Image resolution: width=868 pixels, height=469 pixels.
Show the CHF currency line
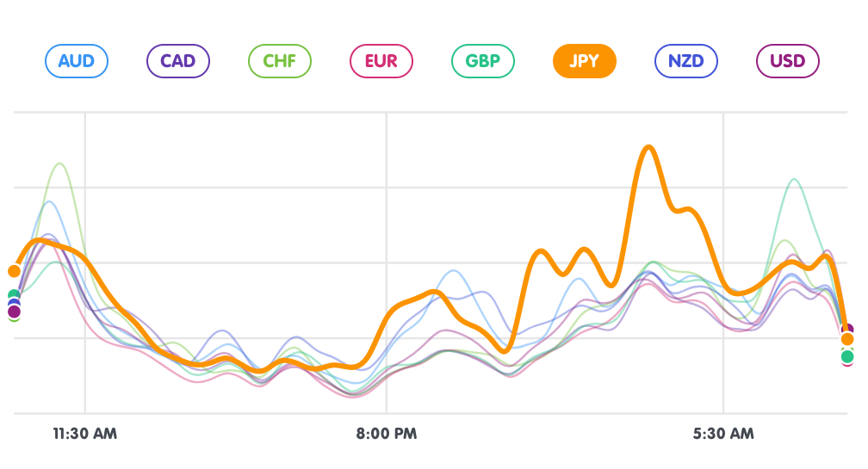point(280,61)
